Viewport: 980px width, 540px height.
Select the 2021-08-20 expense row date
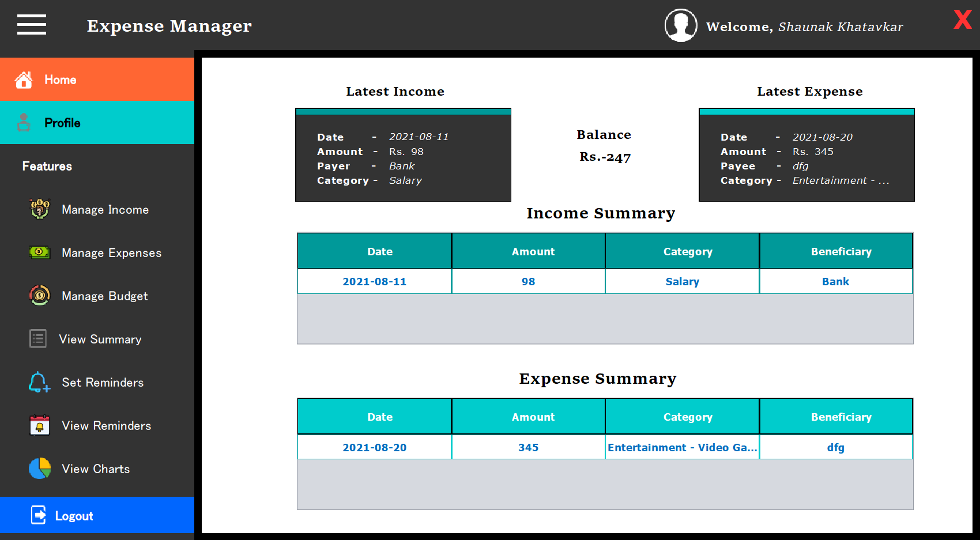point(374,447)
